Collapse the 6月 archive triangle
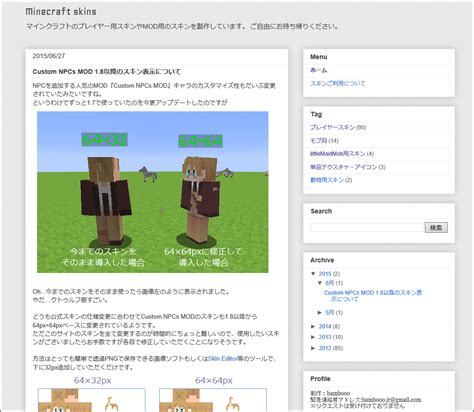474x412 pixels. [320, 283]
